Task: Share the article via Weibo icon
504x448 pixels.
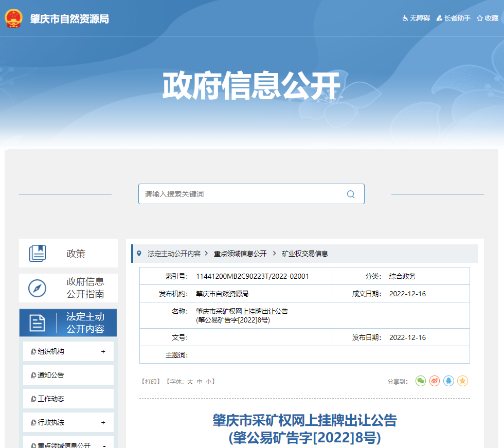Action: [x=434, y=381]
